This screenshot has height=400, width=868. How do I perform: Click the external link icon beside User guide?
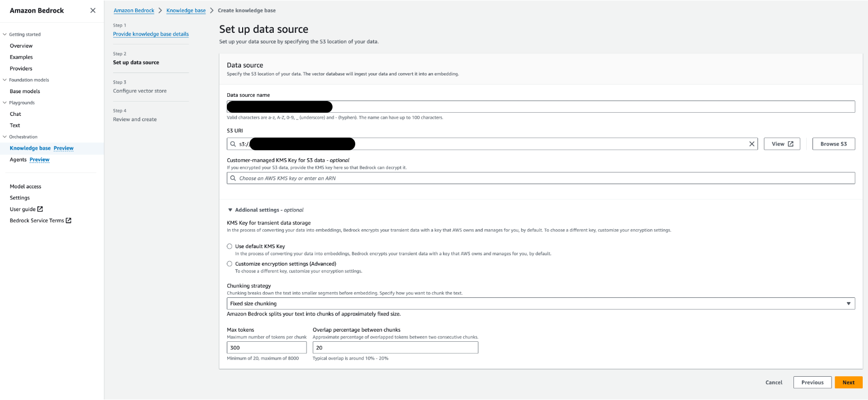tap(40, 209)
